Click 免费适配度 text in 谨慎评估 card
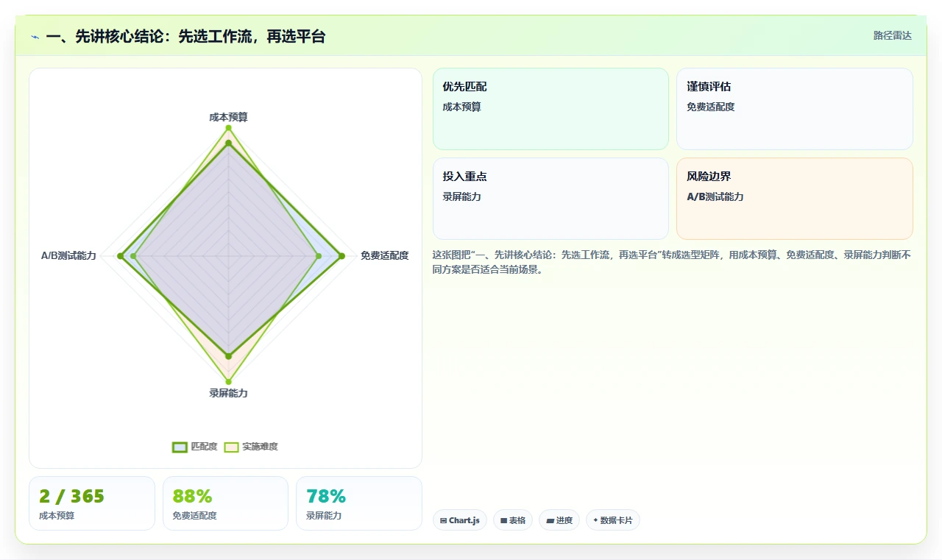This screenshot has height=560, width=942. tap(710, 107)
